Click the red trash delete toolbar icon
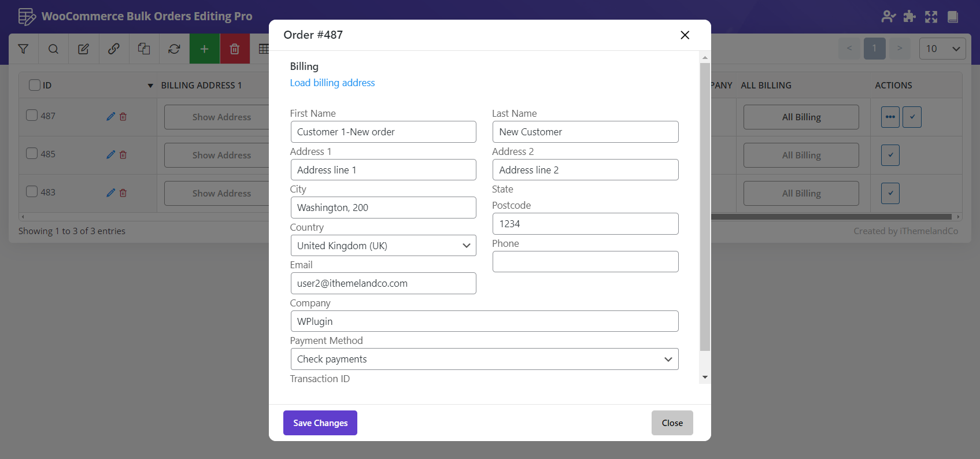 click(235, 49)
